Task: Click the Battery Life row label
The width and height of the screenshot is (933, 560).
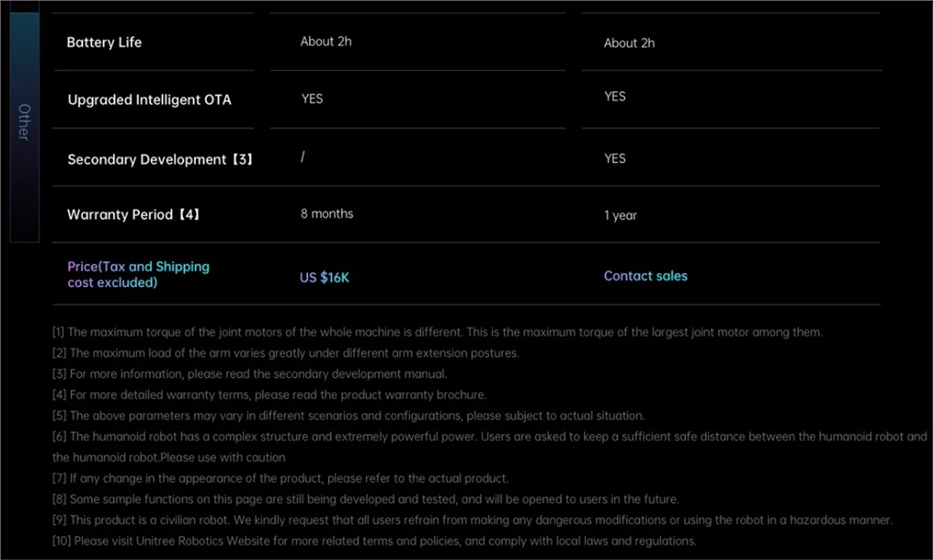Action: point(104,43)
